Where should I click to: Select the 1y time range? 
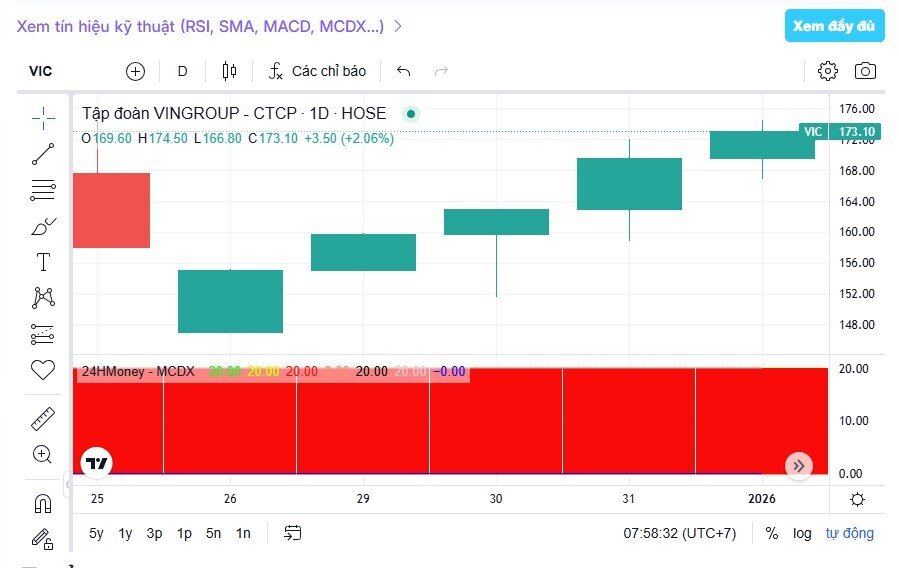pyautogui.click(x=125, y=533)
